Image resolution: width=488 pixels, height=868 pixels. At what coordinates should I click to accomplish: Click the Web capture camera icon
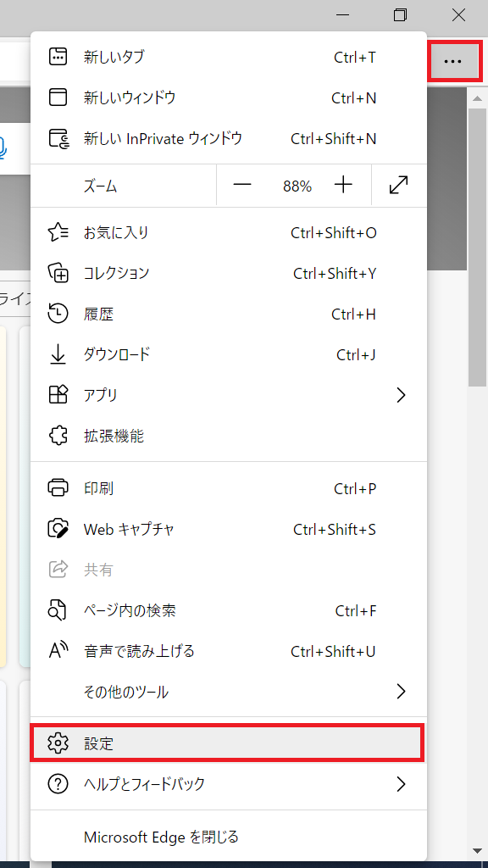pos(58,529)
